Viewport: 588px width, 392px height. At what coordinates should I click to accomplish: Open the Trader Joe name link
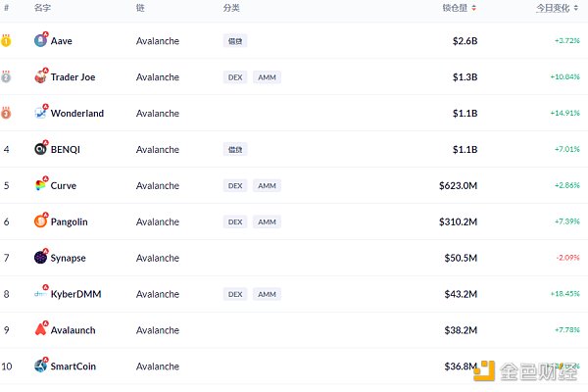pyautogui.click(x=73, y=77)
